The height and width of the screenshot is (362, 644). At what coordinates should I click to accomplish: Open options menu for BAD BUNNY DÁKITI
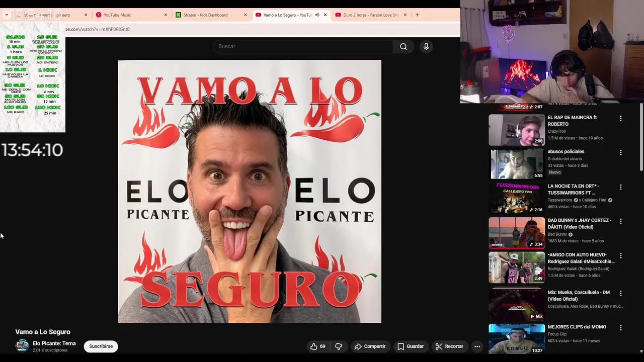pos(621,221)
